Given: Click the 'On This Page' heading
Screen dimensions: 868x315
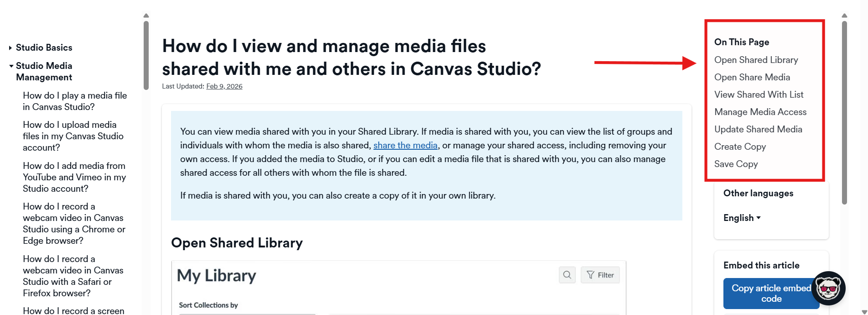Looking at the screenshot, I should pyautogui.click(x=742, y=42).
